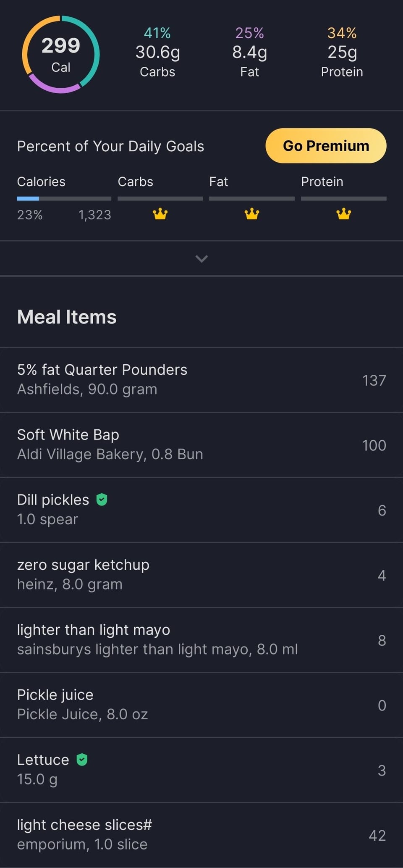Image resolution: width=403 pixels, height=868 pixels.
Task: Select the zero sugar ketchup entry
Action: pyautogui.click(x=201, y=574)
